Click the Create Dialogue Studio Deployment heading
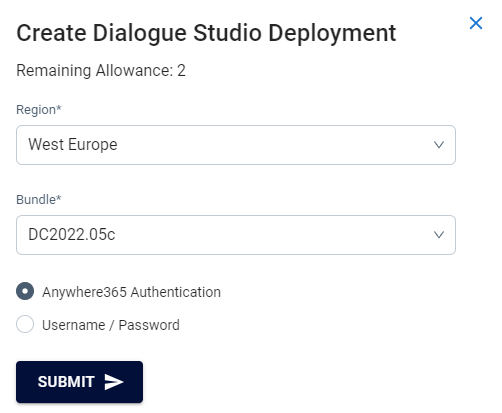502x413 pixels. [x=206, y=33]
